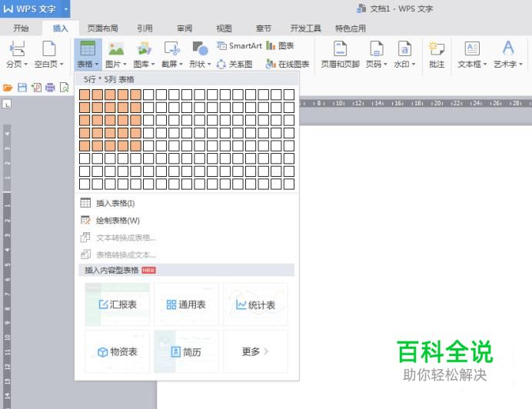Expand the 艺术字 dropdown arrow
Image resolution: width=532 pixels, height=409 pixels.
click(520, 64)
